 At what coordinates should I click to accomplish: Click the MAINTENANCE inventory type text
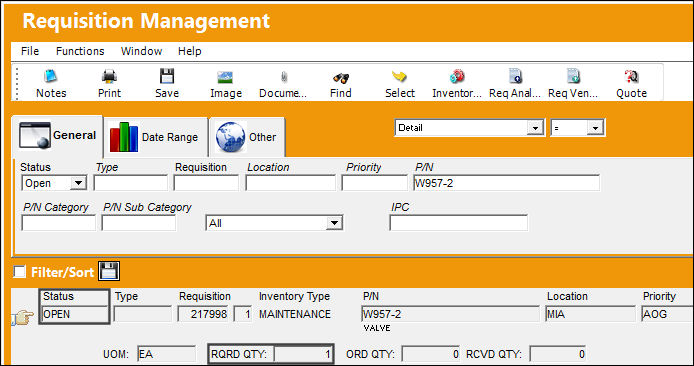click(295, 314)
